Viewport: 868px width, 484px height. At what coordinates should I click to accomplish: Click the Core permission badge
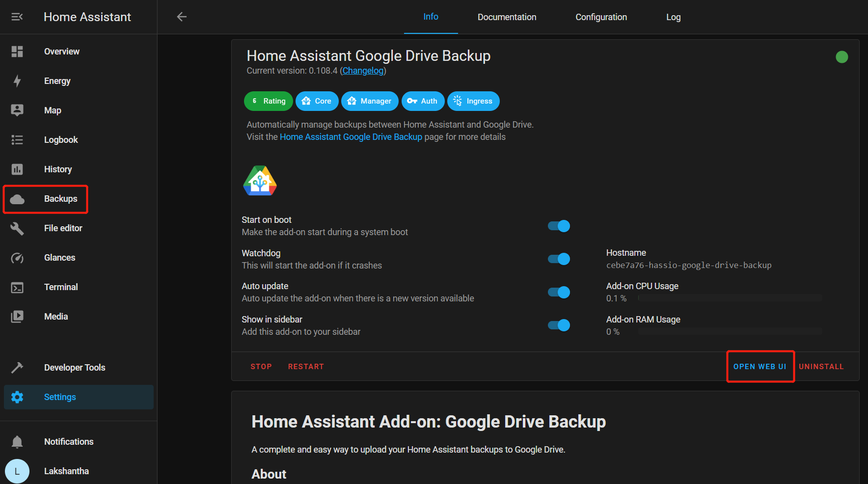(317, 101)
